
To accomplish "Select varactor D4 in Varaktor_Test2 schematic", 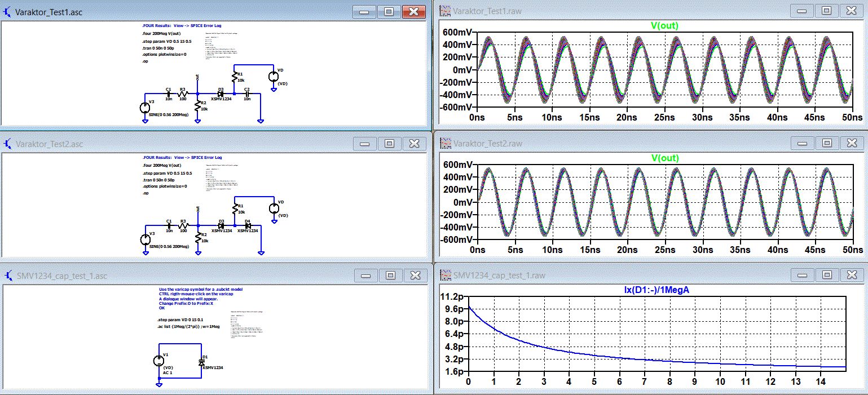I will pos(248,225).
